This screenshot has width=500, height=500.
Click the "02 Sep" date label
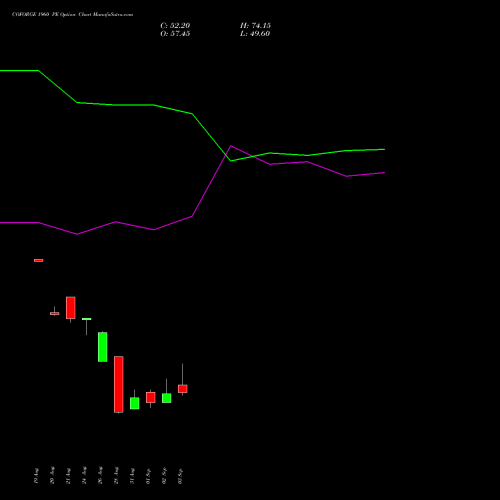pos(164,476)
